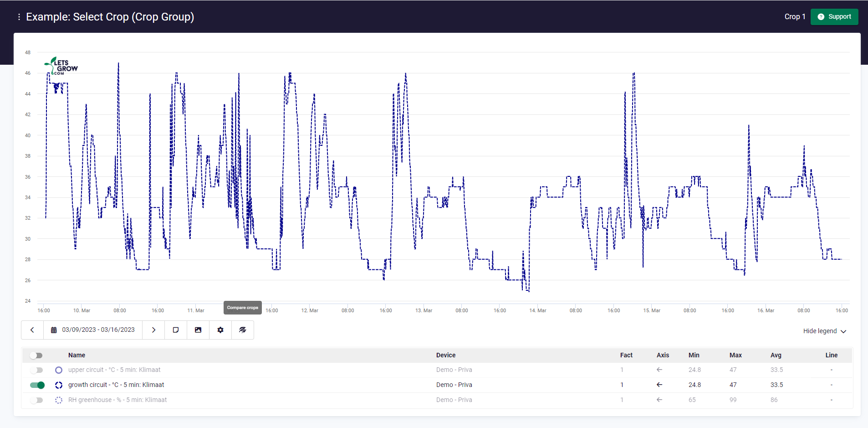This screenshot has width=868, height=428.
Task: Enable the upper circuit series toggle
Action: click(x=36, y=370)
